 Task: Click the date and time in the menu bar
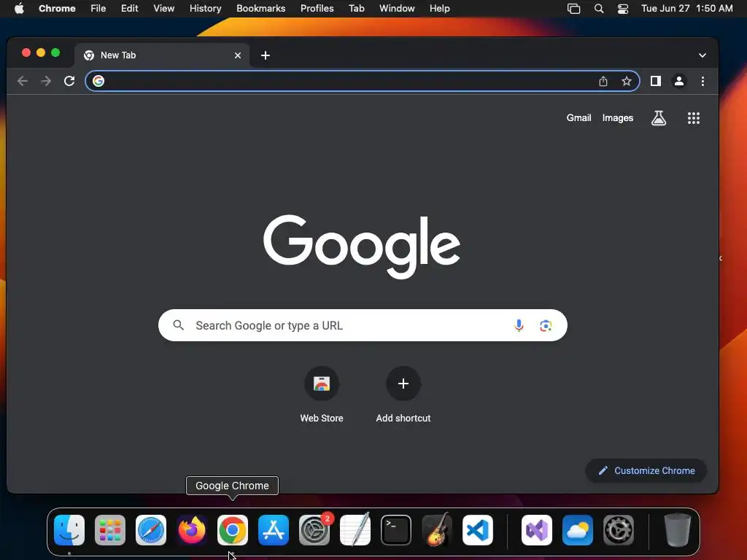pyautogui.click(x=686, y=9)
